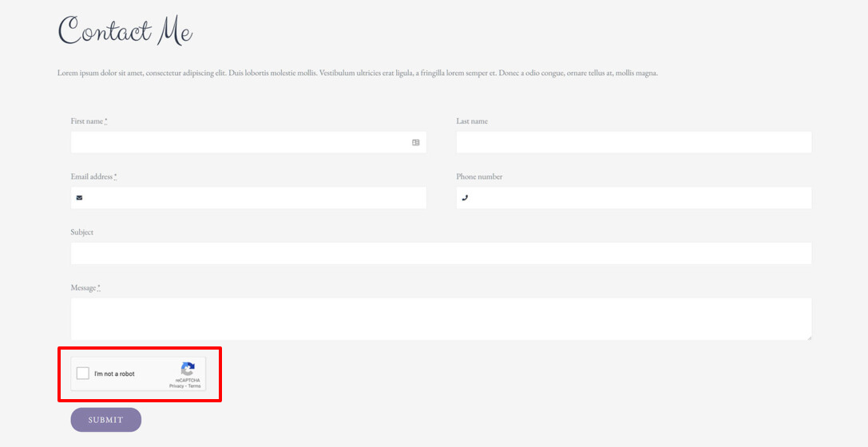Click the required asterisk beside Message label
This screenshot has width=868, height=447.
point(99,287)
